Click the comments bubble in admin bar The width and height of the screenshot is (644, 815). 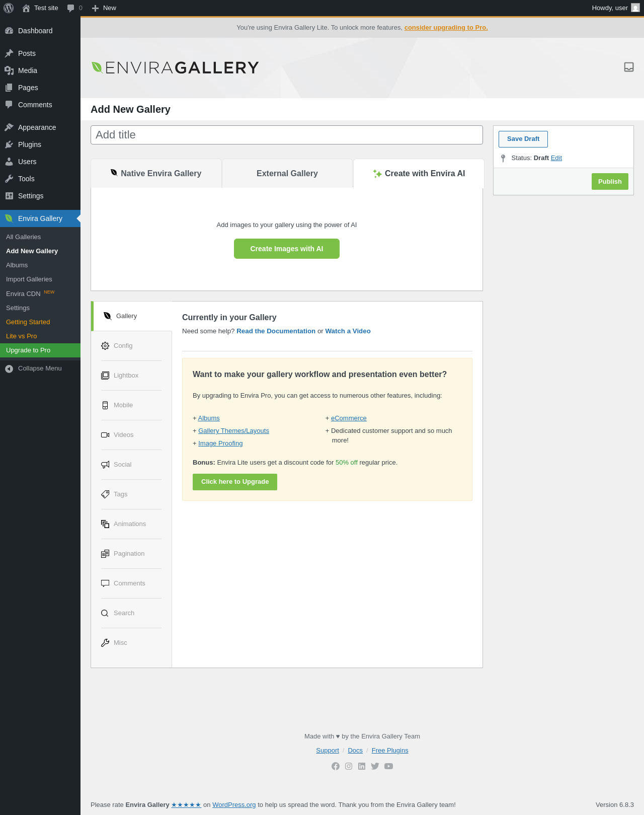(x=74, y=8)
